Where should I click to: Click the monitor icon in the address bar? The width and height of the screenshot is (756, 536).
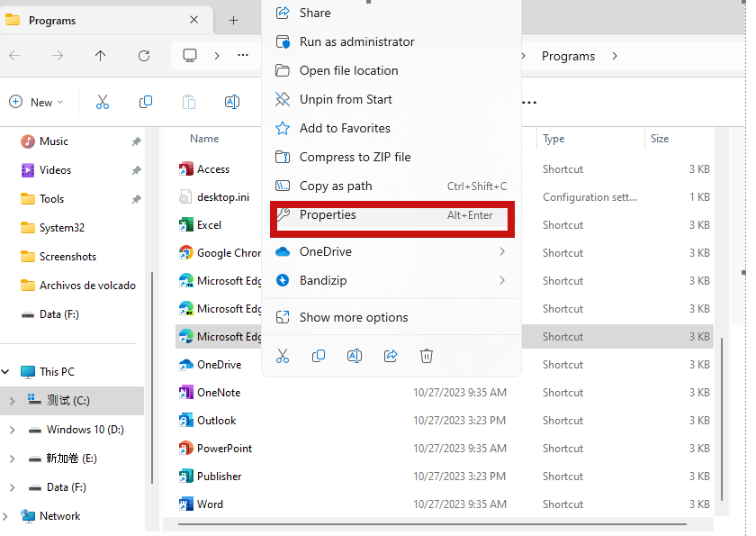190,56
